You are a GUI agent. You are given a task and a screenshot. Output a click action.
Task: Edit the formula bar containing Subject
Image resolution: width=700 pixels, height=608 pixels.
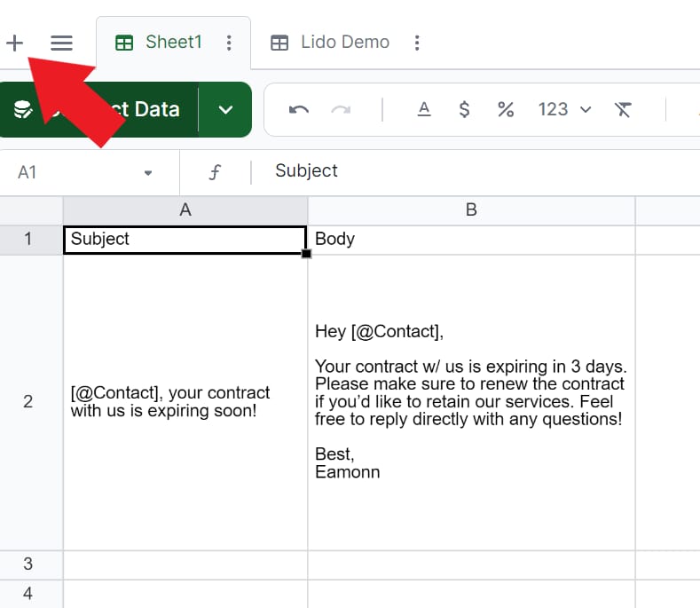(476, 171)
